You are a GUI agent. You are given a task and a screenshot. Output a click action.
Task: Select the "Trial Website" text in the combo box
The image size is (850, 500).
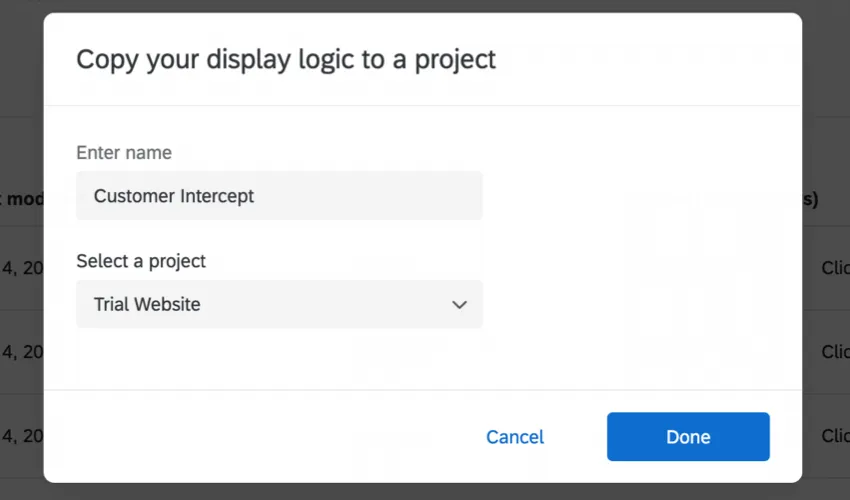(x=147, y=304)
